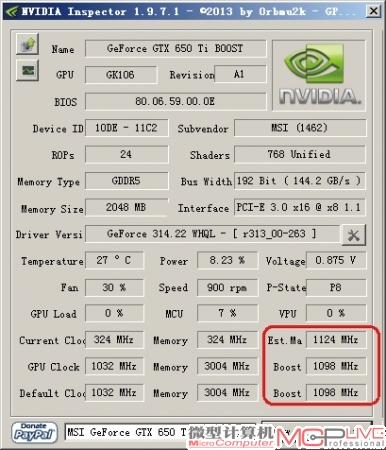Click the VPU value 0 %

pyautogui.click(x=336, y=313)
